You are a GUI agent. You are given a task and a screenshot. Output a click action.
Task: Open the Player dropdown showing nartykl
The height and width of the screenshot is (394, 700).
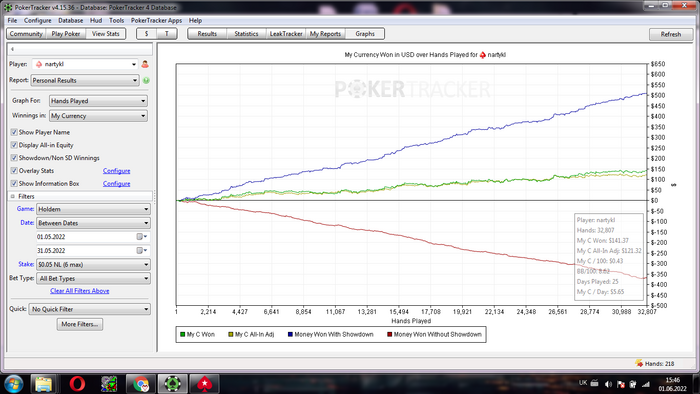[84, 64]
